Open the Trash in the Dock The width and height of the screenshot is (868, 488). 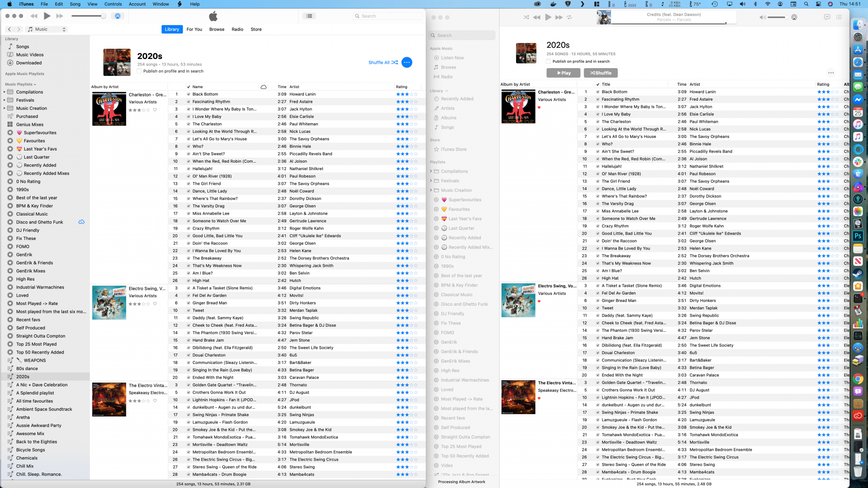point(858,471)
